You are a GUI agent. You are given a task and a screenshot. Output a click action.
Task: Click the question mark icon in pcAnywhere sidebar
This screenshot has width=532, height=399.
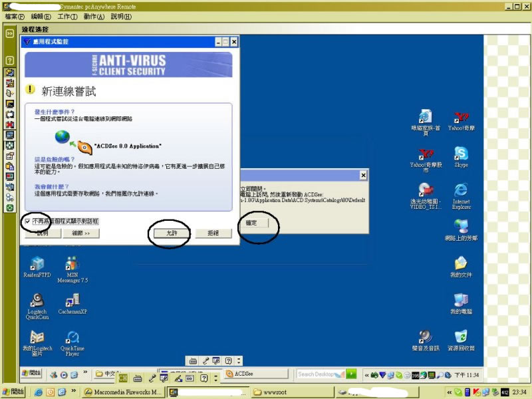pos(10,61)
